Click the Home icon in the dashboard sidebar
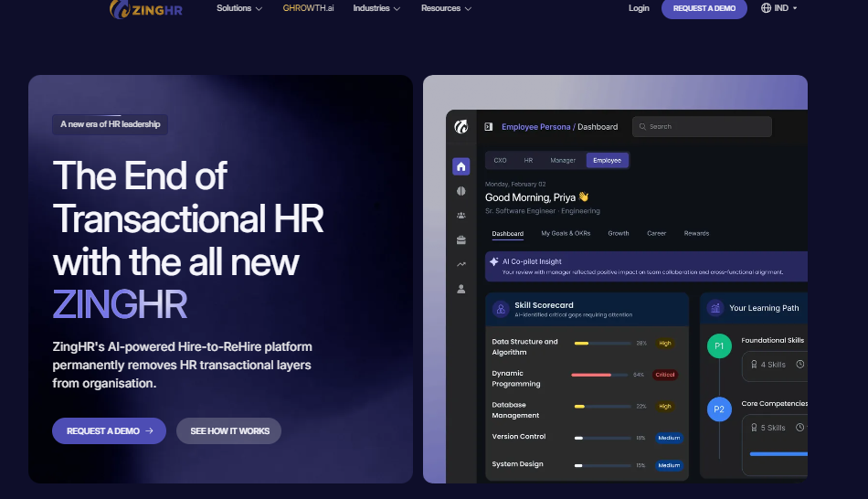 (x=461, y=166)
